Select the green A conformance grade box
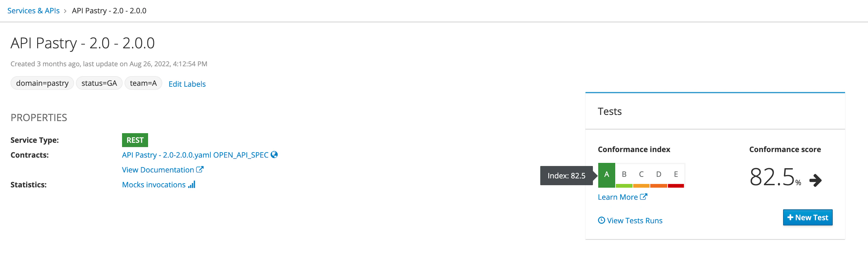Image resolution: width=868 pixels, height=262 pixels. point(606,175)
